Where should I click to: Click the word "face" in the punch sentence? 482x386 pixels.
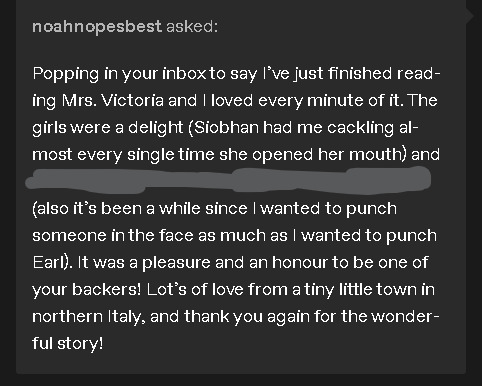(x=176, y=235)
